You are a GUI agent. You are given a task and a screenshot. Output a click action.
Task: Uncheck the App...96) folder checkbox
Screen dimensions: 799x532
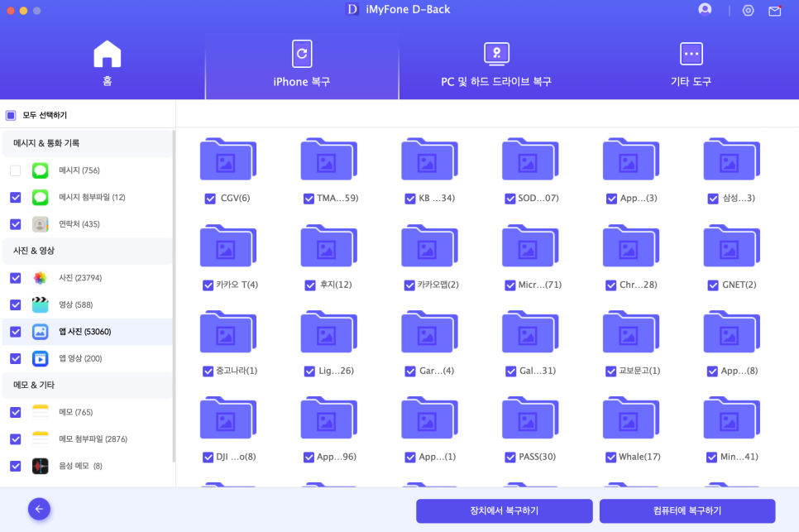309,458
